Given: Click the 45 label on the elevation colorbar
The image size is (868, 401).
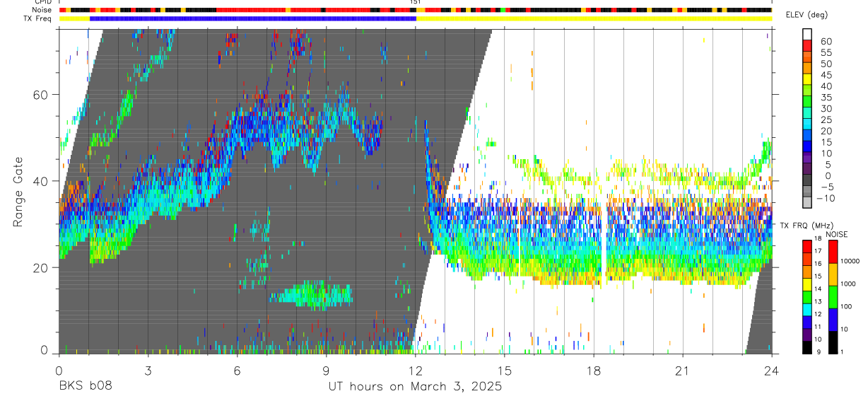Looking at the screenshot, I should click(x=826, y=75).
